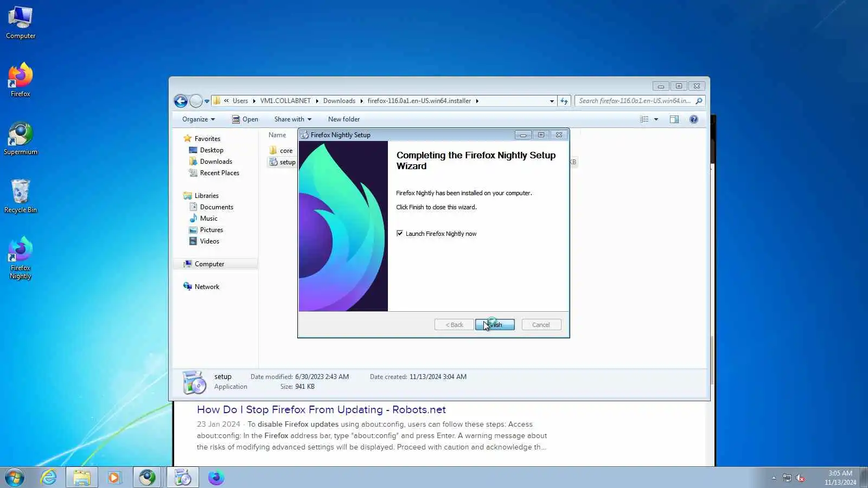Click the Users breadcrumb segment

(x=240, y=101)
